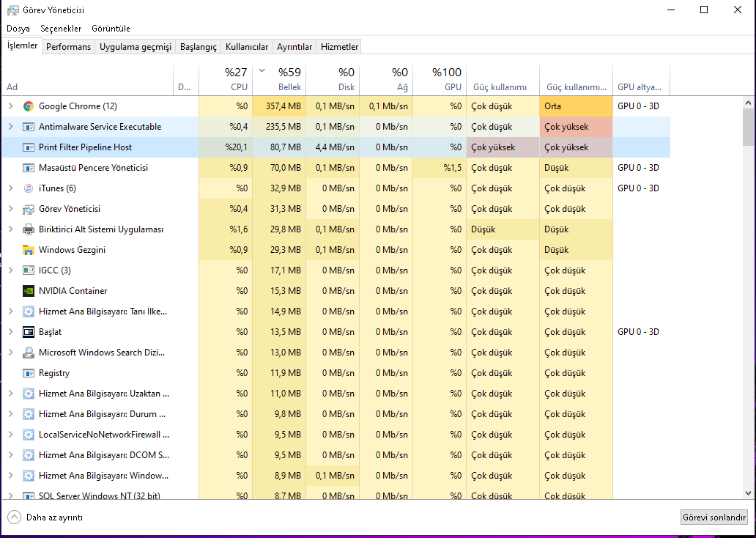Click the Orta power trend cell
This screenshot has width=756, height=538.
pos(577,106)
